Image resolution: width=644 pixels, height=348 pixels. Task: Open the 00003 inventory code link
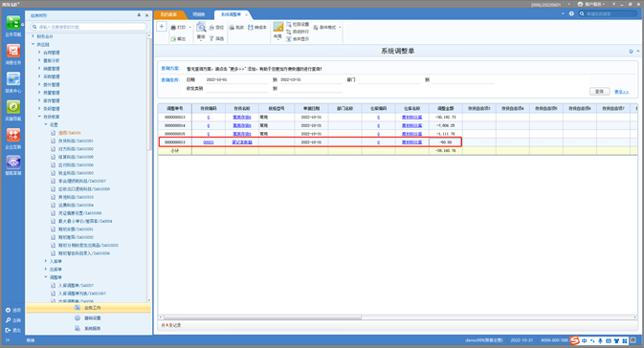tap(209, 142)
